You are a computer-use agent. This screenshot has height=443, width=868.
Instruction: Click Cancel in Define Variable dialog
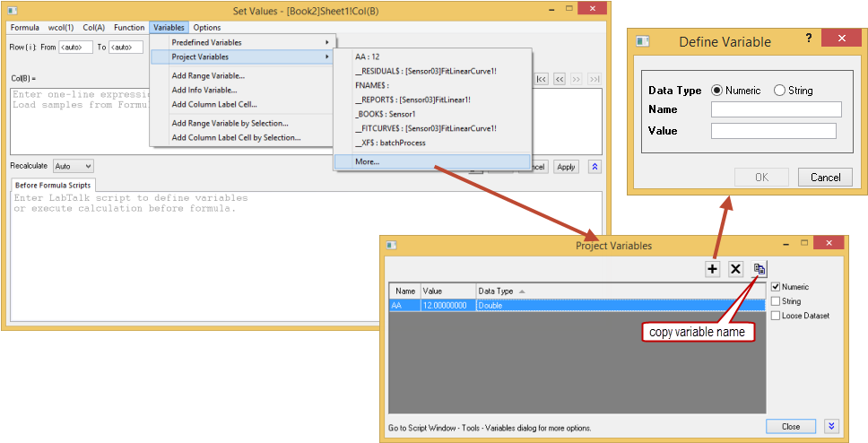pyautogui.click(x=825, y=178)
